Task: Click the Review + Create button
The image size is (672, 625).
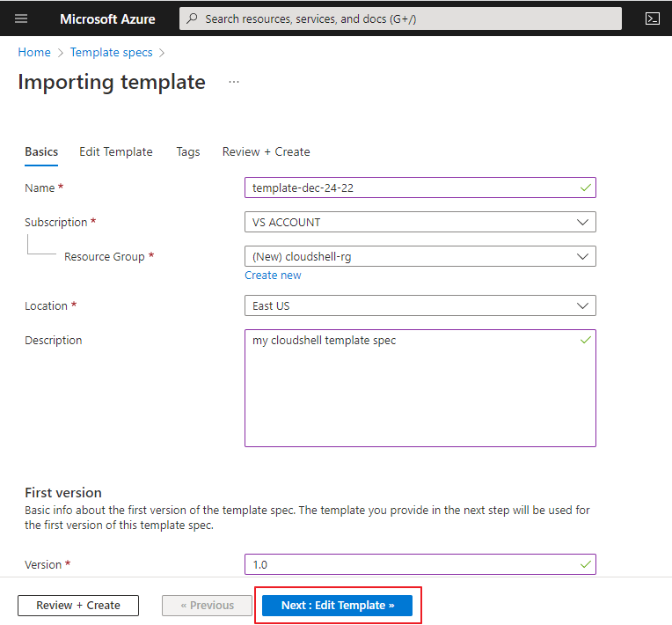Action: coord(78,606)
